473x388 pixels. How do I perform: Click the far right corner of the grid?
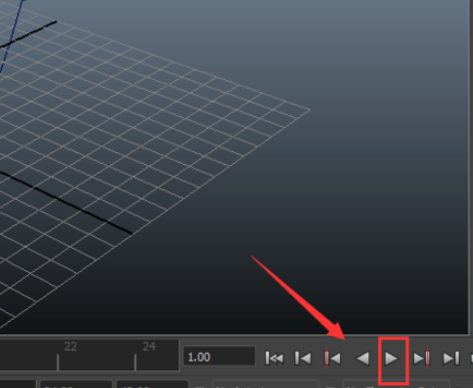coord(309,109)
